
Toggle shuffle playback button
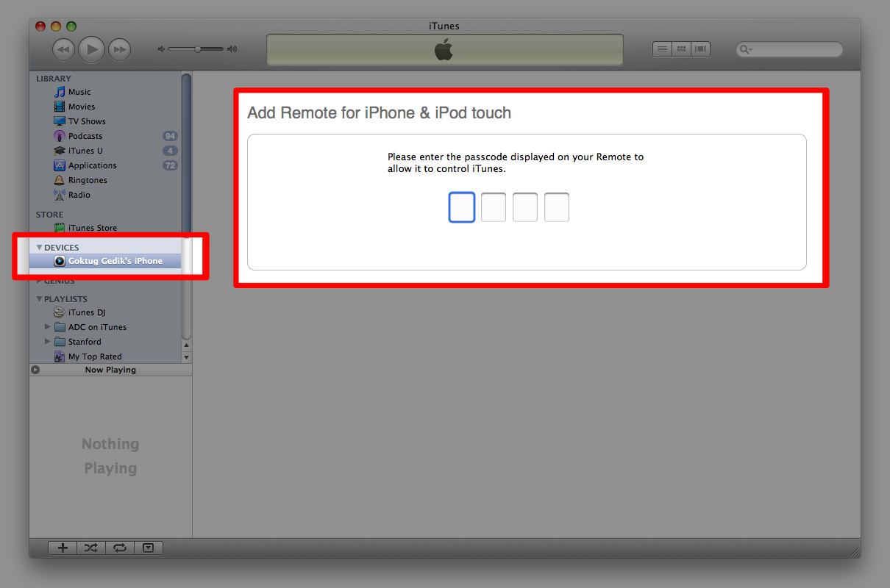[91, 548]
